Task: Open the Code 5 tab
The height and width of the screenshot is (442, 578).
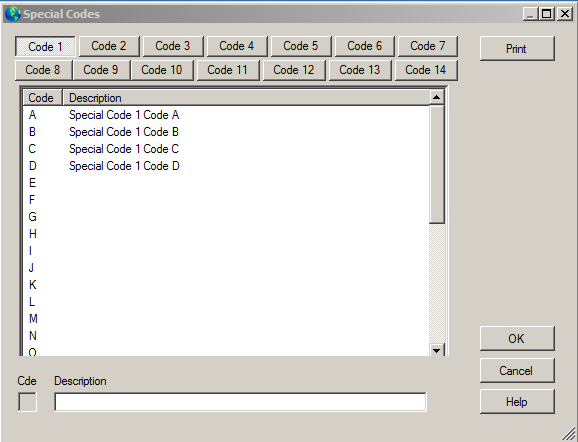Action: coord(301,46)
